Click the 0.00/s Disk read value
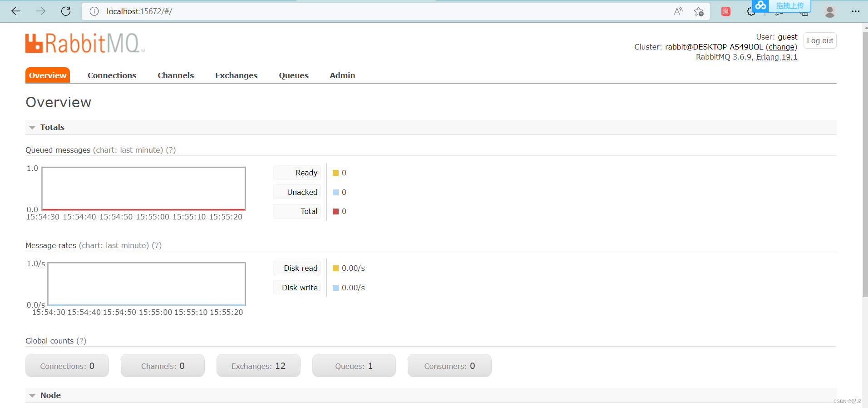The width and height of the screenshot is (868, 408). click(353, 268)
